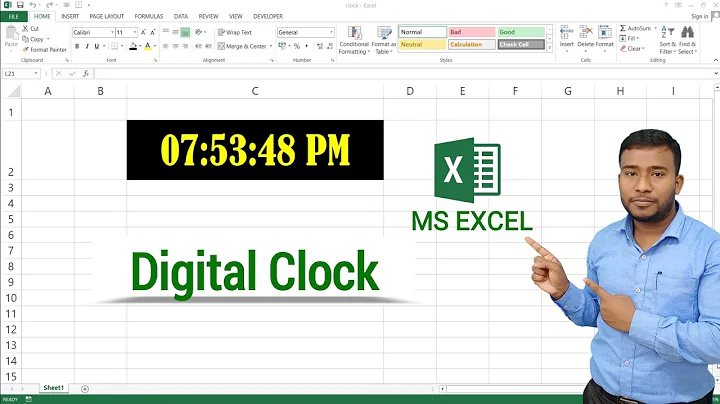Click the macro recording icon in status bar
This screenshot has width=720, height=404.
(28, 399)
